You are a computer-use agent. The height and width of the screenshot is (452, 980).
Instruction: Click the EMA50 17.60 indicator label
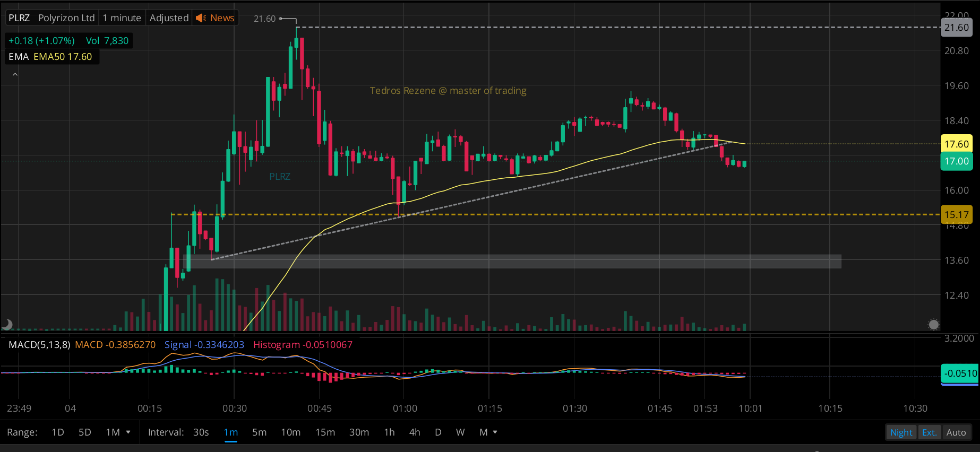63,57
